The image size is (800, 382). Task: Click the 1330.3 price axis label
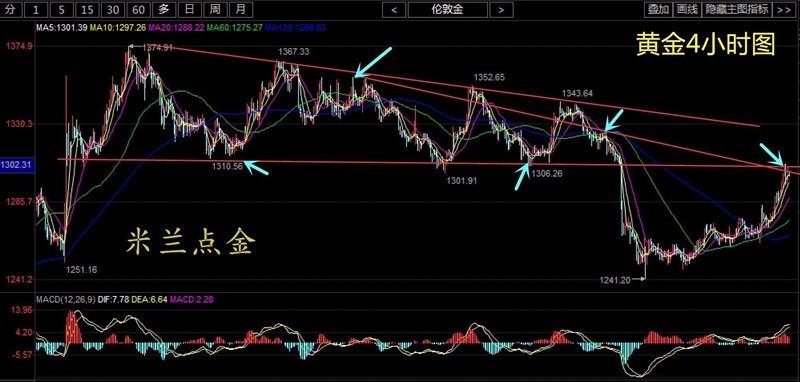point(20,124)
